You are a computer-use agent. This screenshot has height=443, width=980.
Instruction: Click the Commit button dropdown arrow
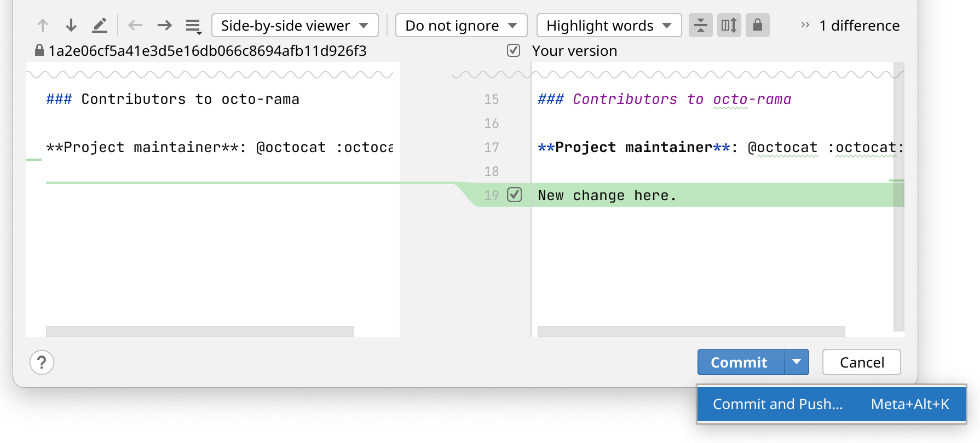tap(797, 362)
